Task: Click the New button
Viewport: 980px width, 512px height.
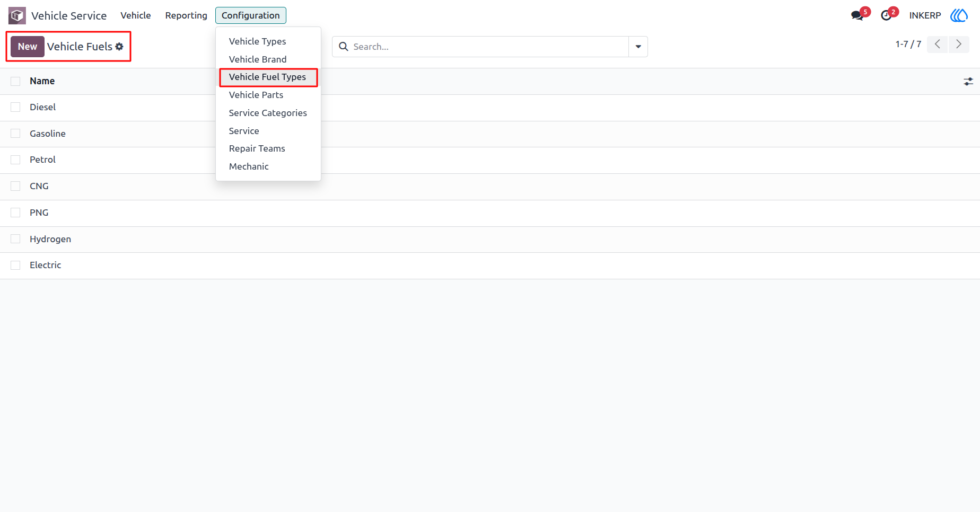Action: 28,47
